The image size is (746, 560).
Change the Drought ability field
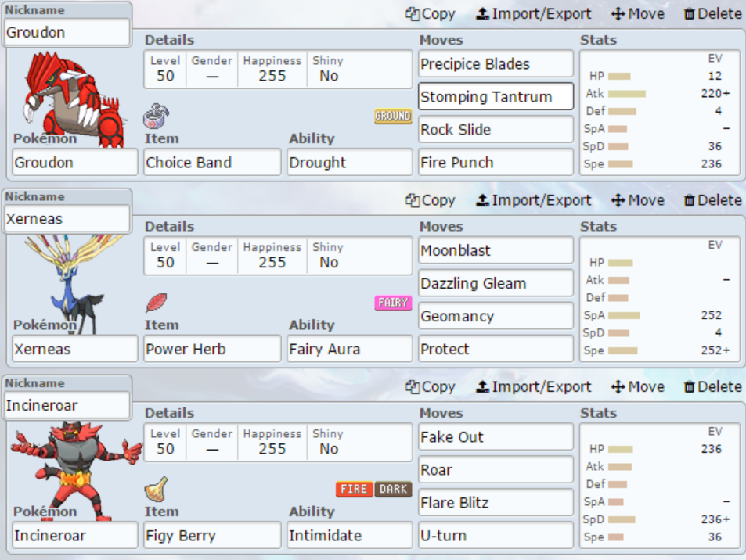[350, 162]
